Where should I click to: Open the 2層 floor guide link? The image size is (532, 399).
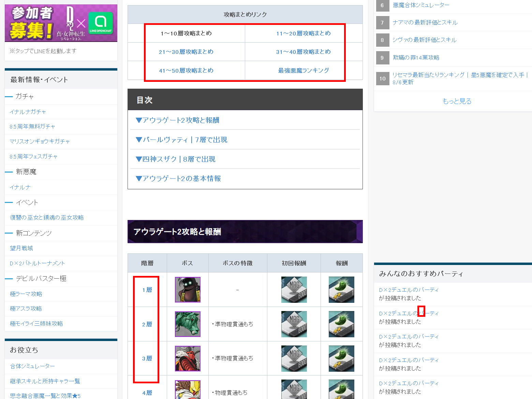pyautogui.click(x=147, y=324)
